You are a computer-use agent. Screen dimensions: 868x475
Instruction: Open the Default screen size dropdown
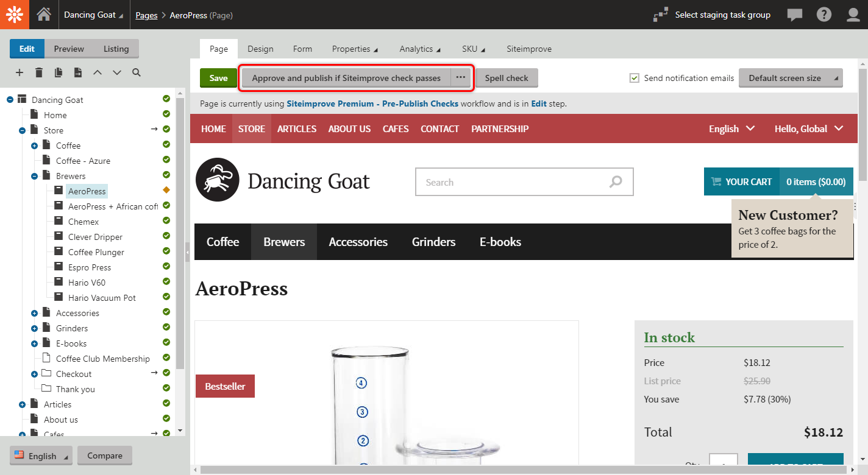click(x=791, y=78)
